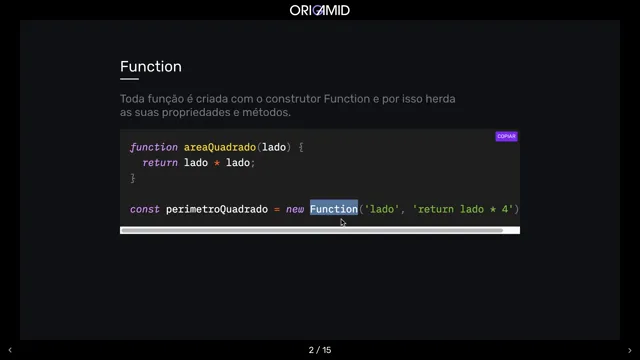Click the 'return lado * 4' string
This screenshot has width=640, height=360.
tap(462, 209)
